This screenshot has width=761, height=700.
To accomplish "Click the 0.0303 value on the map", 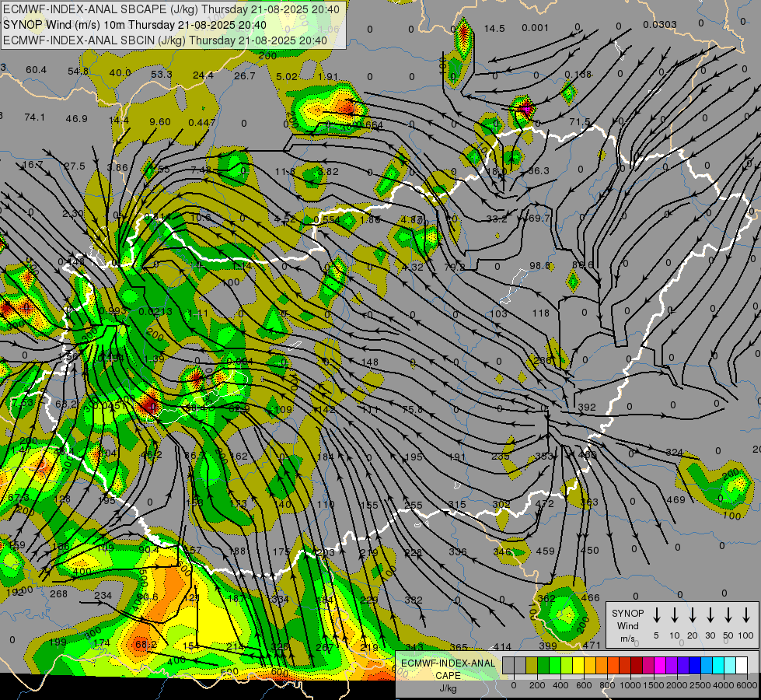I will tap(660, 25).
